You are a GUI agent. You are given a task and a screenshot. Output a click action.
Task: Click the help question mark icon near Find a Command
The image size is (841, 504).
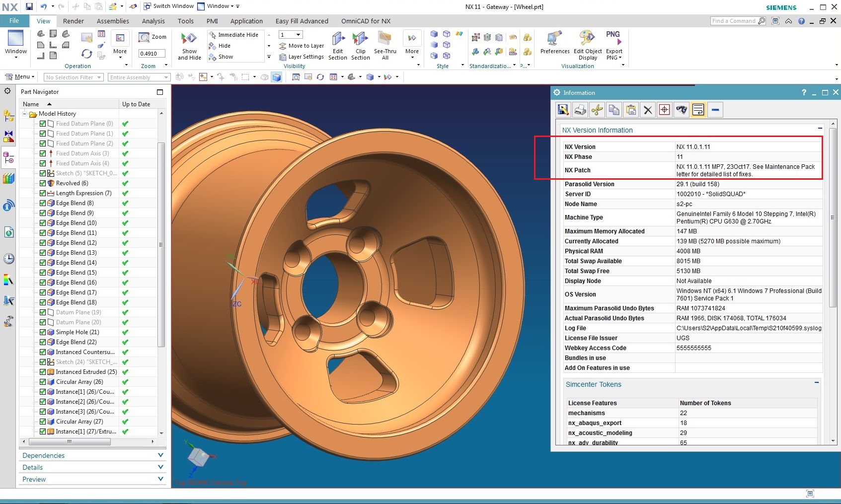click(x=801, y=21)
